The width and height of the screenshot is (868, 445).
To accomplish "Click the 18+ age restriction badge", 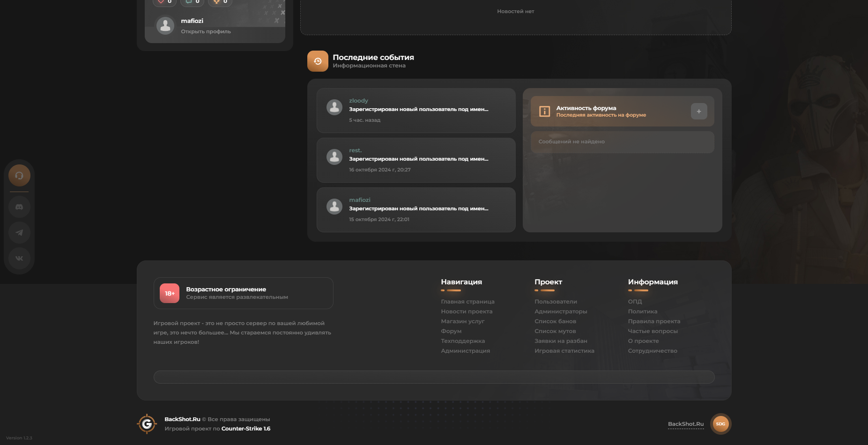I will (x=170, y=294).
